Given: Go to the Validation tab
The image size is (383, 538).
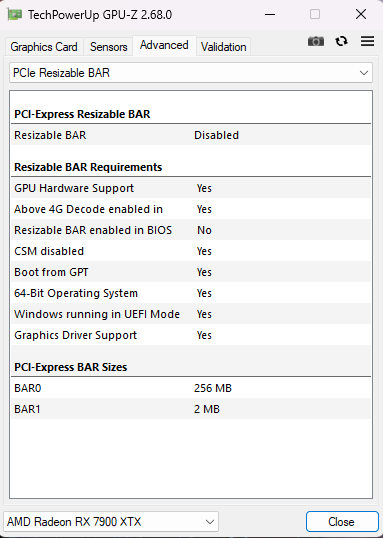Looking at the screenshot, I should [223, 47].
